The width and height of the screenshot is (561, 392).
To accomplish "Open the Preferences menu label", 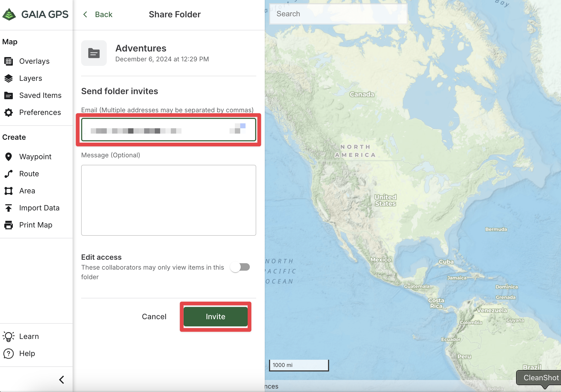I will (x=40, y=113).
